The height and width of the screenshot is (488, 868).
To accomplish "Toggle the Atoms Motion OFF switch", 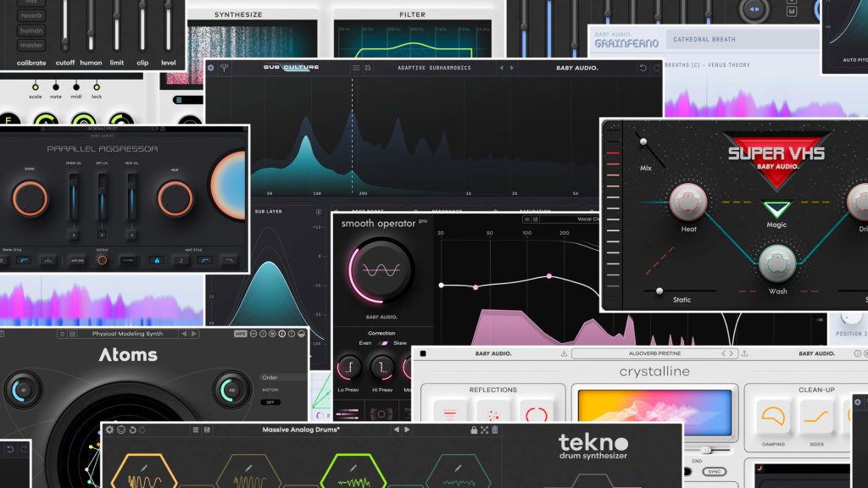I will tap(270, 402).
